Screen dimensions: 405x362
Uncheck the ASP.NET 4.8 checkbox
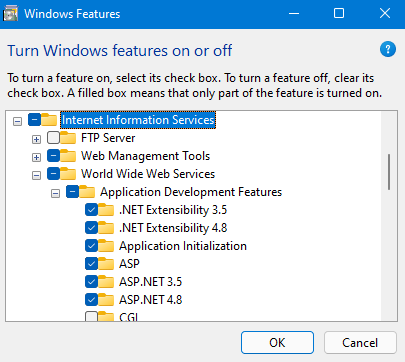(91, 300)
